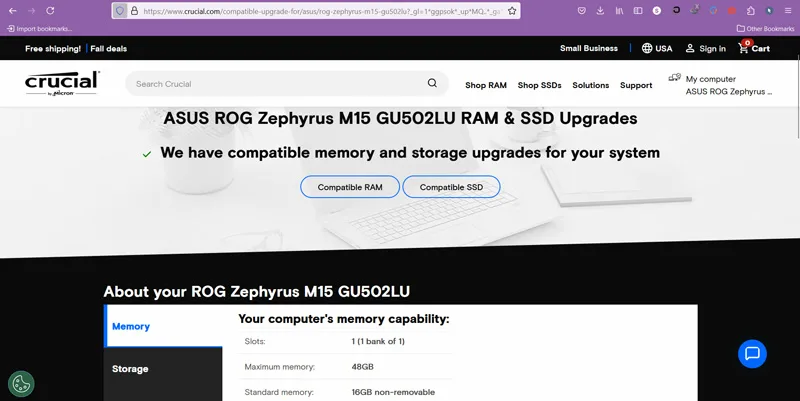
Task: Go to Small Business page
Action: coord(589,48)
